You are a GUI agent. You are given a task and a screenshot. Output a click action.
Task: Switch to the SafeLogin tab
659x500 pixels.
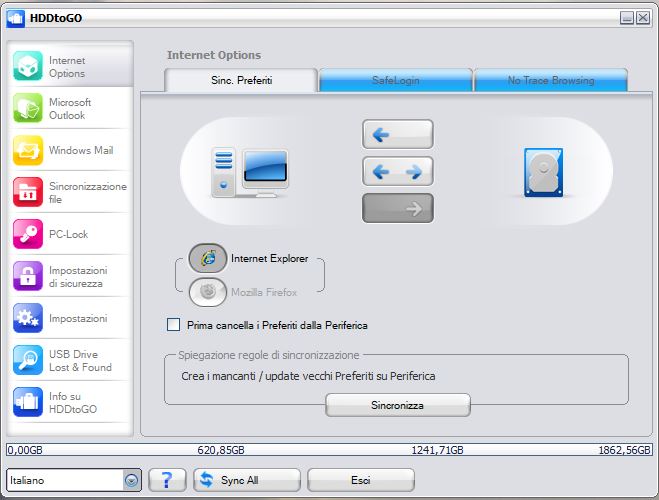[x=395, y=80]
